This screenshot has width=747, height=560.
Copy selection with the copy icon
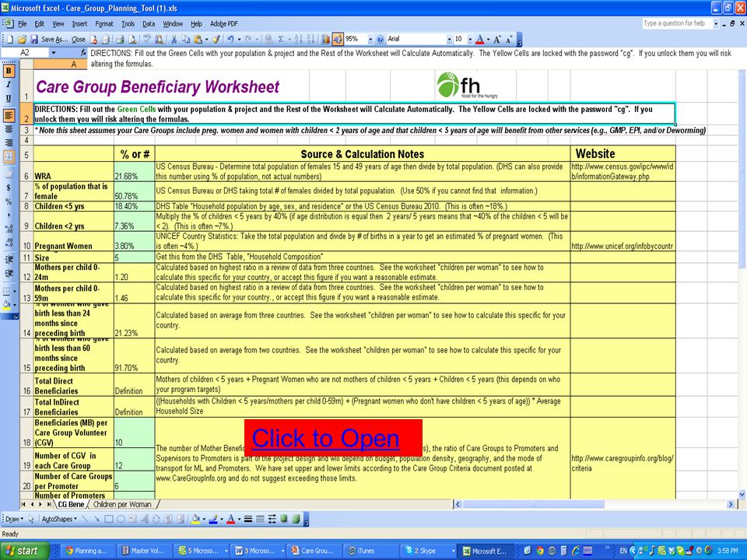pos(186,39)
